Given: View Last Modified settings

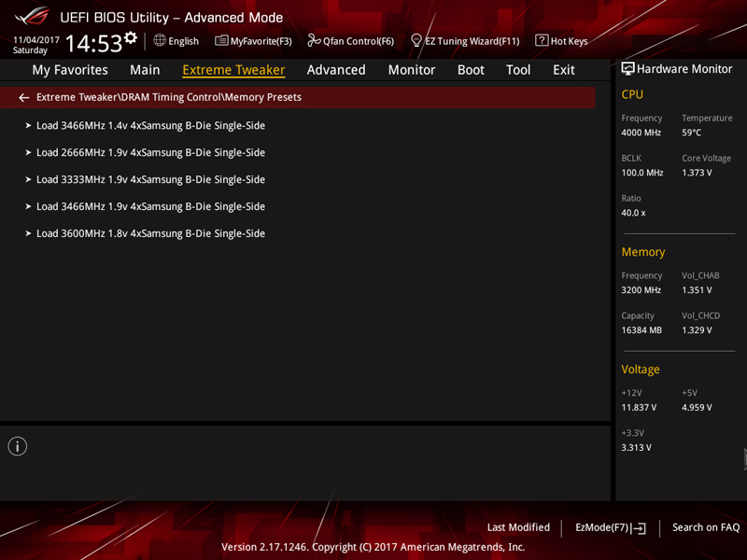Looking at the screenshot, I should point(518,527).
